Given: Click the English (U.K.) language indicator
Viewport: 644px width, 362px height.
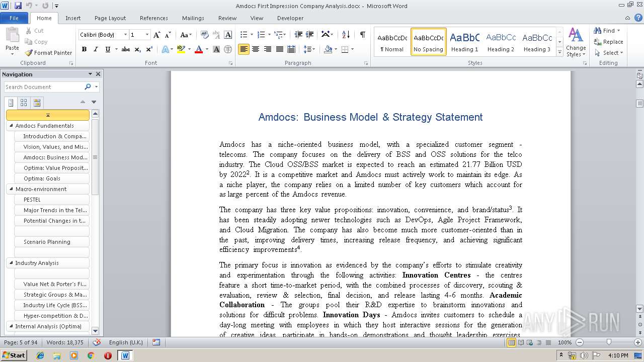Looking at the screenshot, I should click(x=126, y=342).
